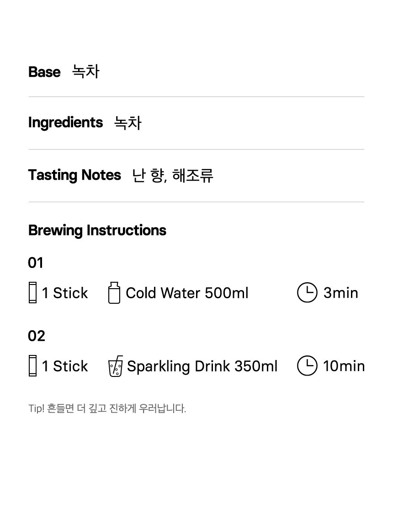Click the tea stick icon in step 01
The image size is (393, 532).
[32, 292]
